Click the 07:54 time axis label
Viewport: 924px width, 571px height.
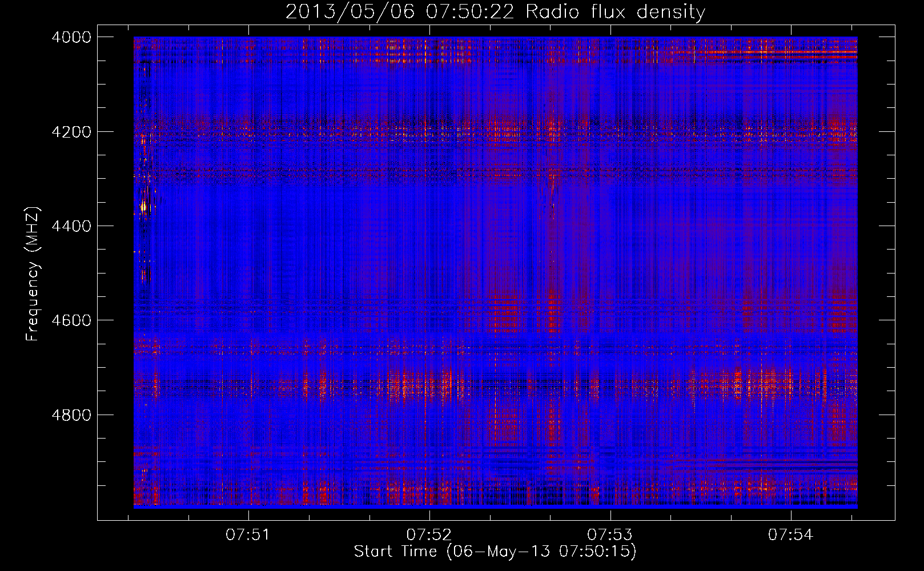point(790,535)
